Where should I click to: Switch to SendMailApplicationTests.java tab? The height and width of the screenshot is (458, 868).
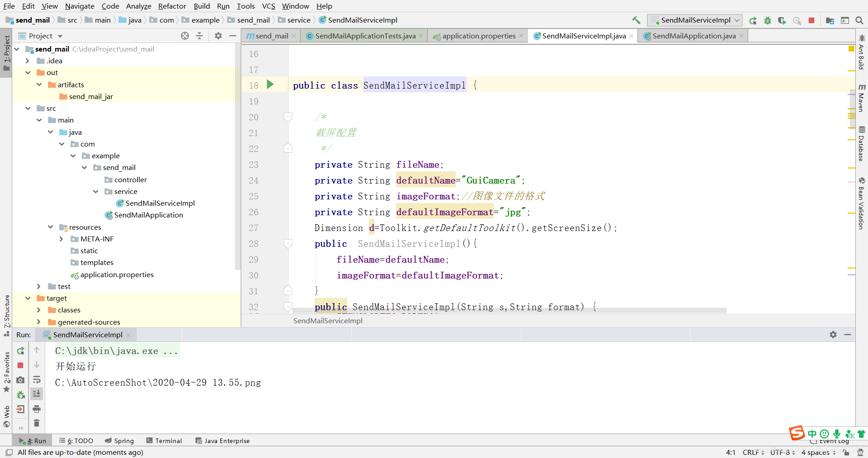(x=364, y=36)
